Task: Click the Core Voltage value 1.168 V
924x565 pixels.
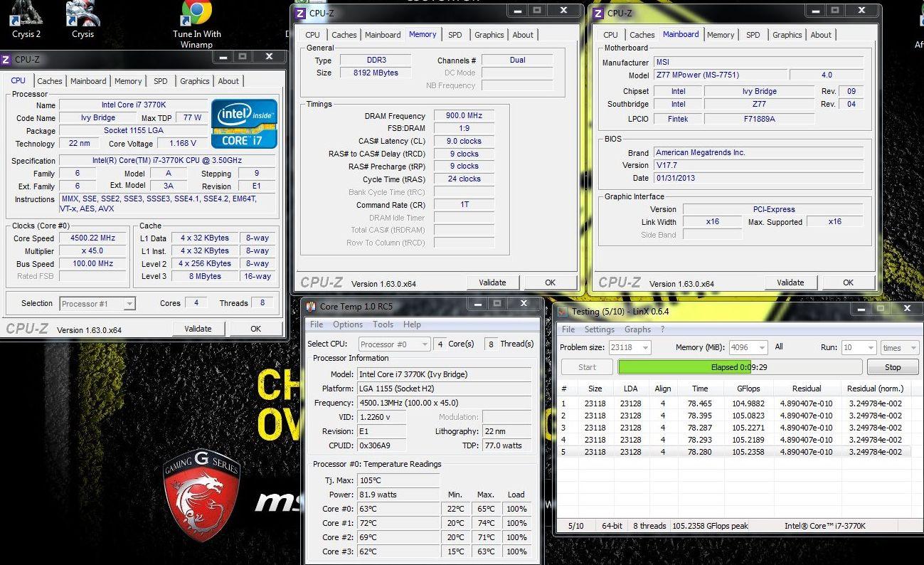Action: point(183,144)
